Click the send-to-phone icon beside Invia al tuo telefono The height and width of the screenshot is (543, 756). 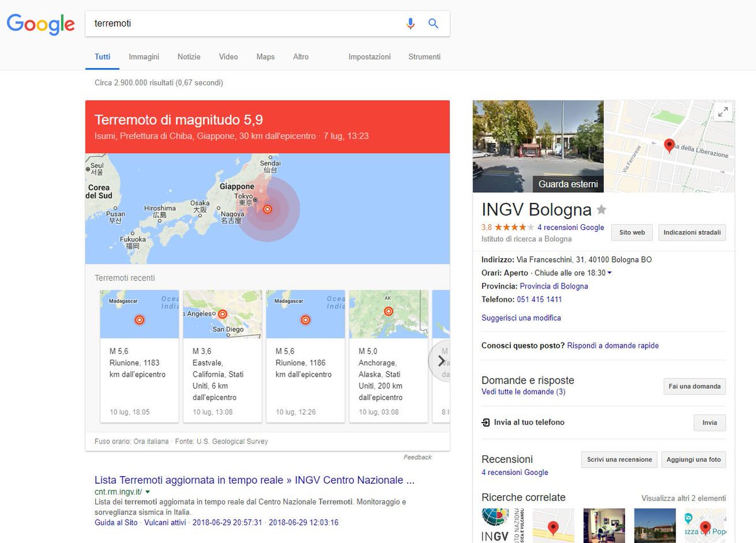click(486, 422)
